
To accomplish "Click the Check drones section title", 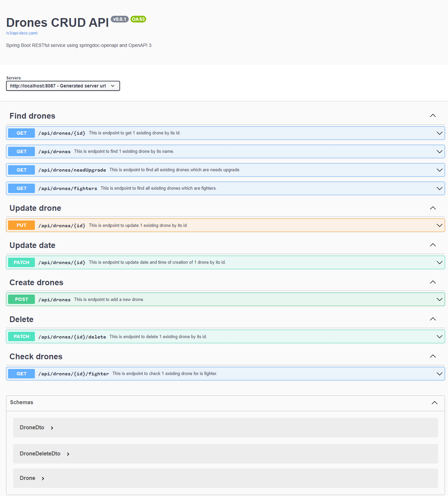I will pyautogui.click(x=36, y=357).
